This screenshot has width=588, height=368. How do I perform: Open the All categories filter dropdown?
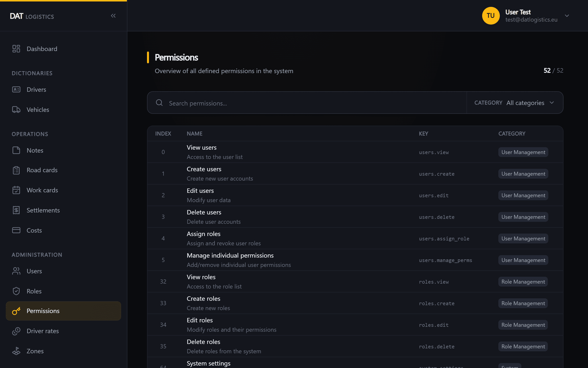(515, 103)
